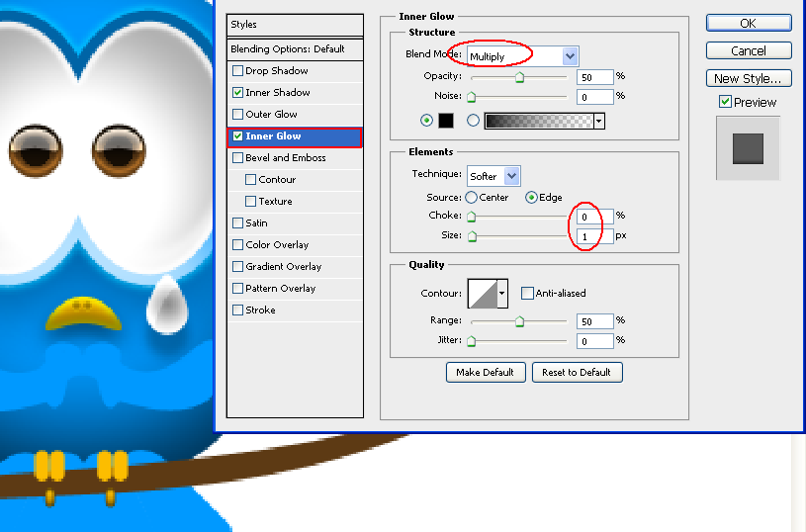Screen dimensions: 806x532
Task: Choose Center as glow source
Action: [471, 198]
